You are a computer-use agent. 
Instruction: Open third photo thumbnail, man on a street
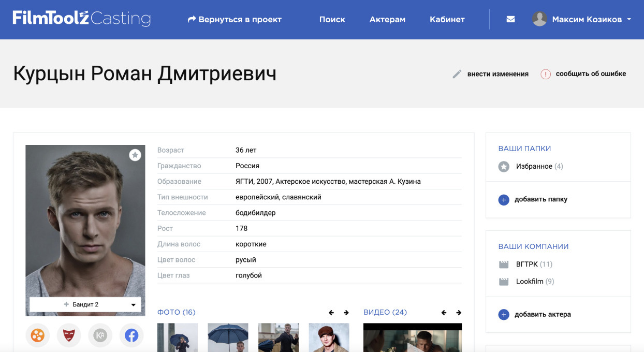coord(279,338)
